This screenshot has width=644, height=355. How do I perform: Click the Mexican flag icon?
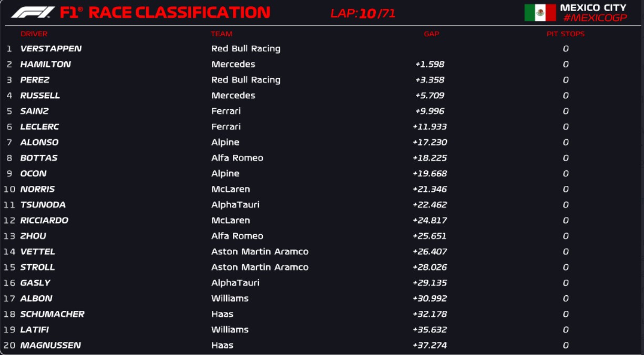pos(540,13)
